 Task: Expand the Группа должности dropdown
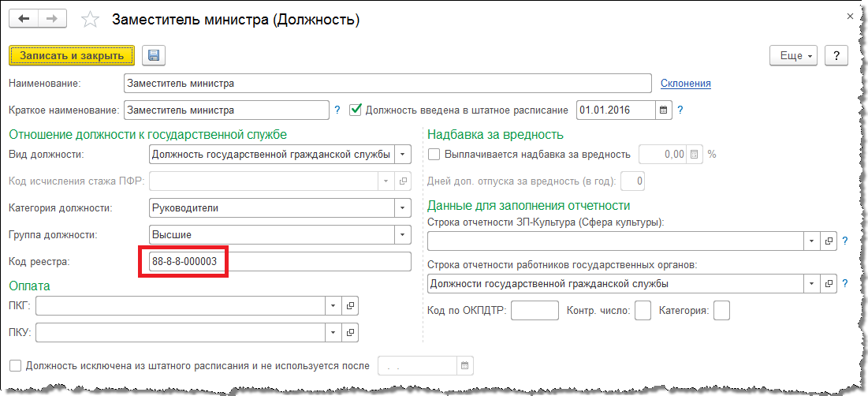(403, 235)
